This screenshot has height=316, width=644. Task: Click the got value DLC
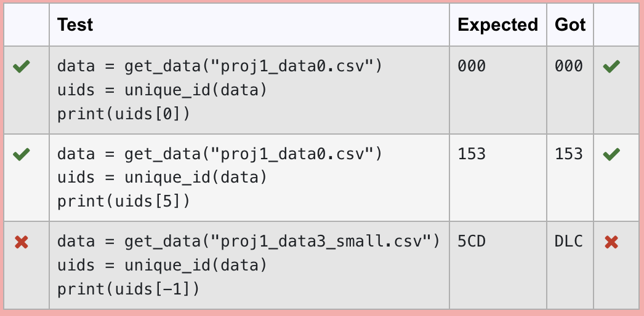pos(569,242)
